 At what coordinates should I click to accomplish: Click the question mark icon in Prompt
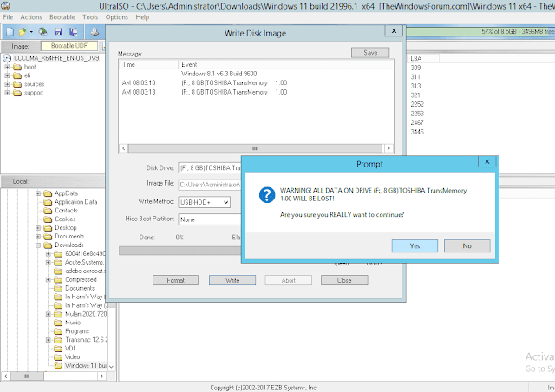click(267, 195)
